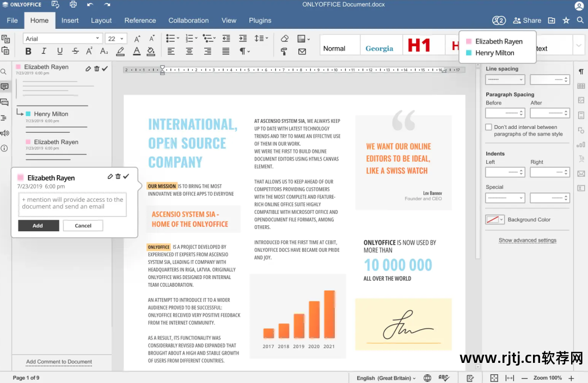
Task: Clear style with eraser icon
Action: pos(285,38)
